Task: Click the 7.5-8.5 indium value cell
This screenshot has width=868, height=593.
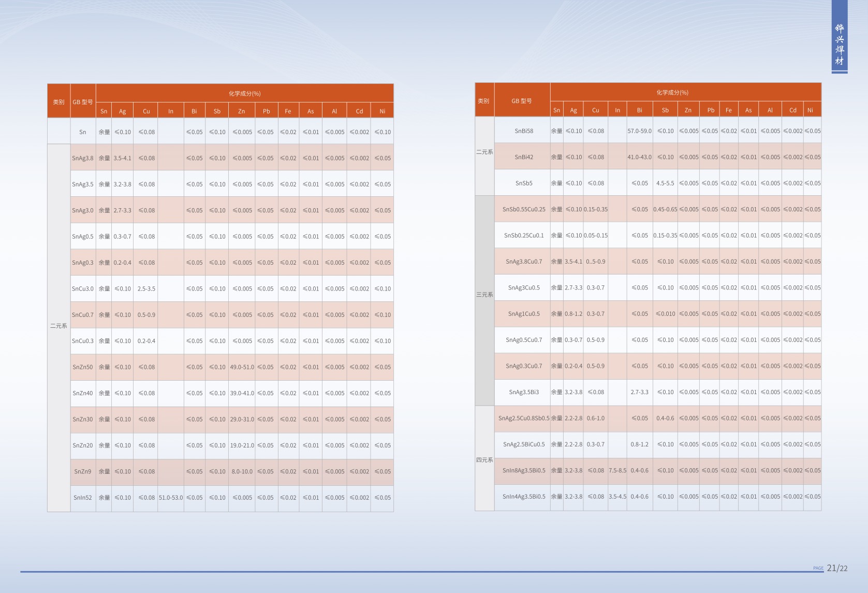Action: coord(617,470)
